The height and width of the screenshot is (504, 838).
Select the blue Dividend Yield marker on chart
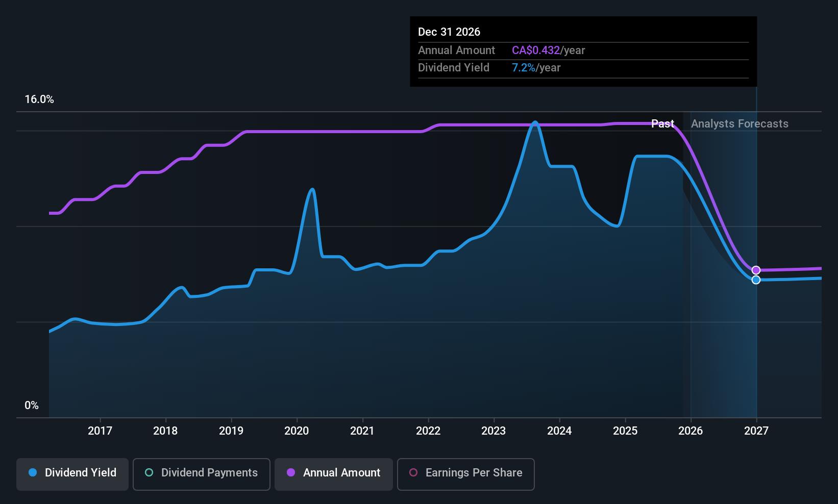756,280
